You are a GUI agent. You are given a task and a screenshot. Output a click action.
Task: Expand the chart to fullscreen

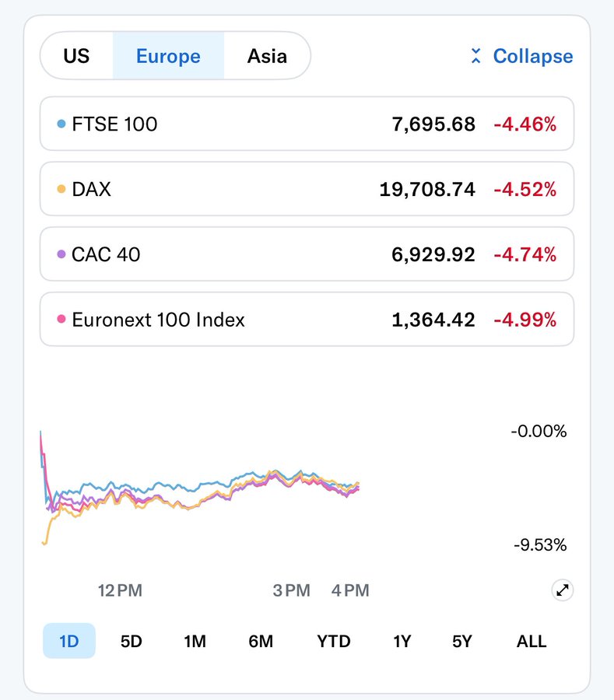click(562, 590)
